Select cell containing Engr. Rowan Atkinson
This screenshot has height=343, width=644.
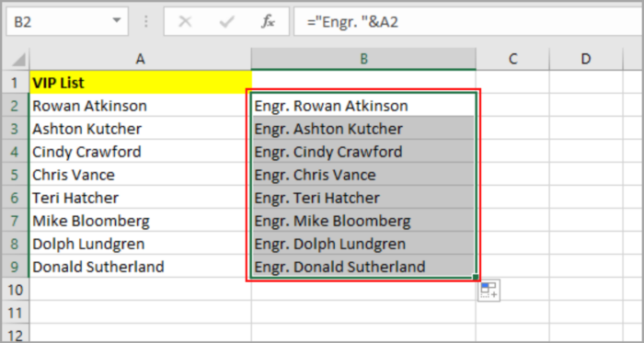pyautogui.click(x=363, y=106)
